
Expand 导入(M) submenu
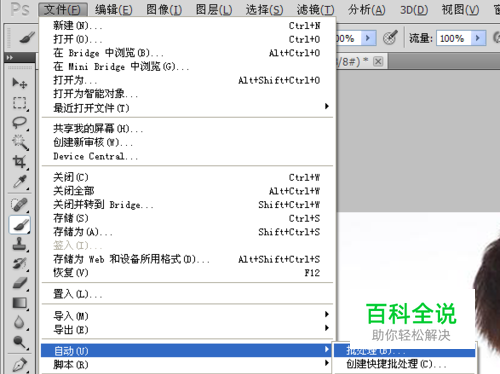coord(187,315)
